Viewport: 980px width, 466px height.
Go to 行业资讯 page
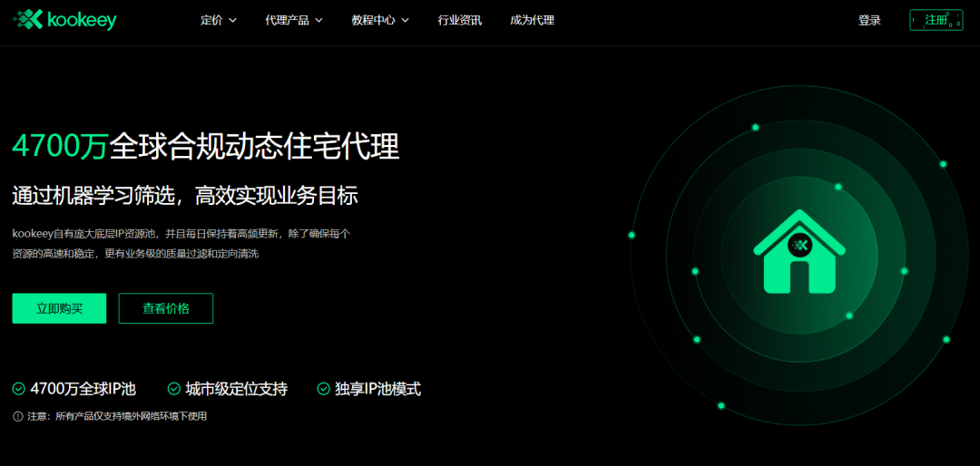[460, 20]
